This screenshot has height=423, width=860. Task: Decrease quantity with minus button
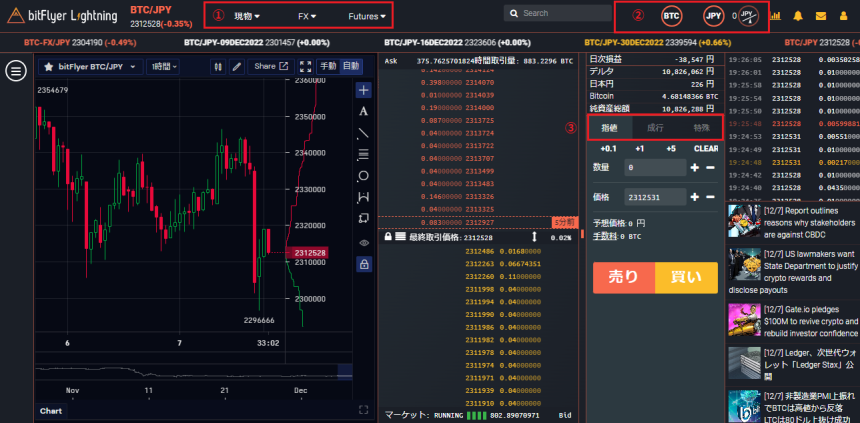(710, 167)
